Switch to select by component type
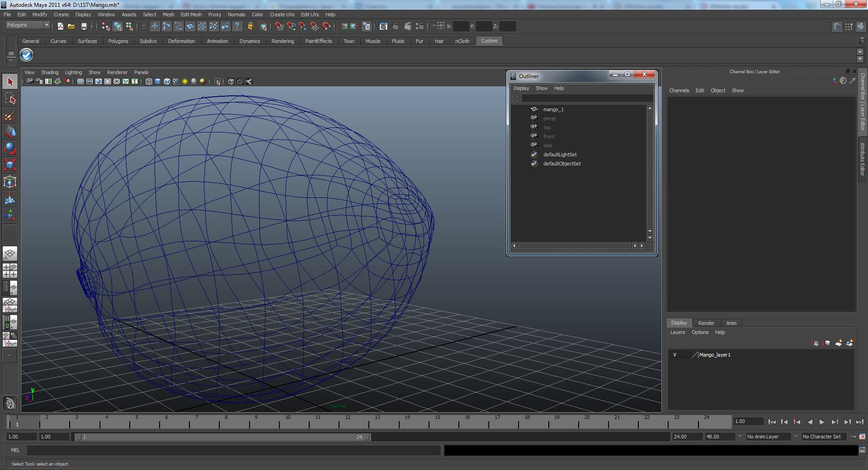The image size is (868, 470). pos(129,26)
